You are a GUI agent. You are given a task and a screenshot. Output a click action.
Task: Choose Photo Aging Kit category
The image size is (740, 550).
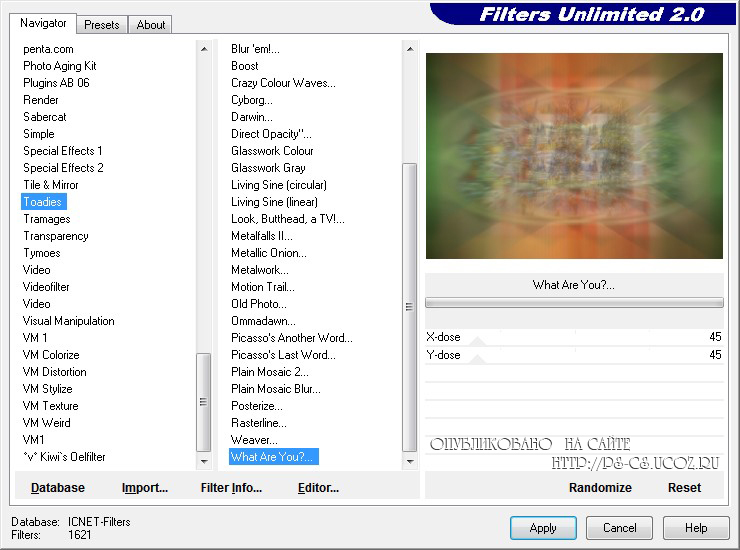tap(59, 66)
